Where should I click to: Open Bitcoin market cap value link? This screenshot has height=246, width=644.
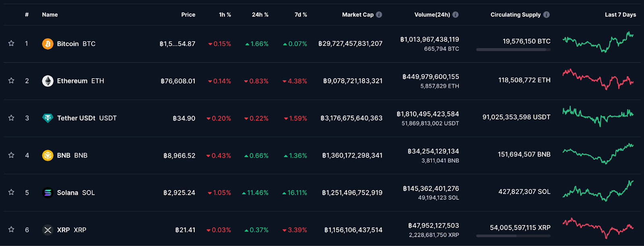point(350,44)
